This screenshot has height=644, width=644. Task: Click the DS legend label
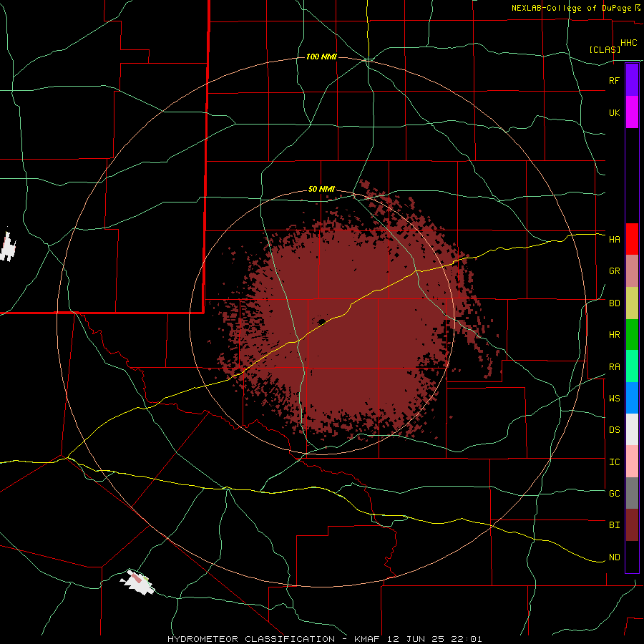coord(614,430)
